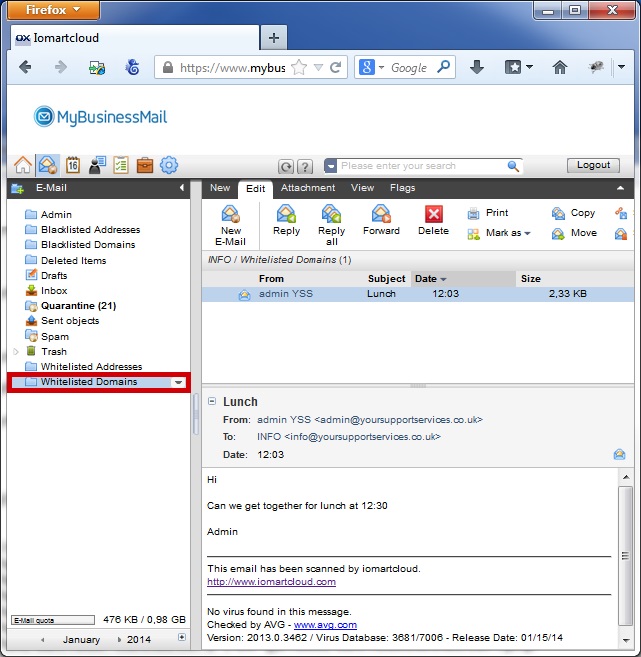
Task: Click the New E-Mail icon
Action: [231, 224]
